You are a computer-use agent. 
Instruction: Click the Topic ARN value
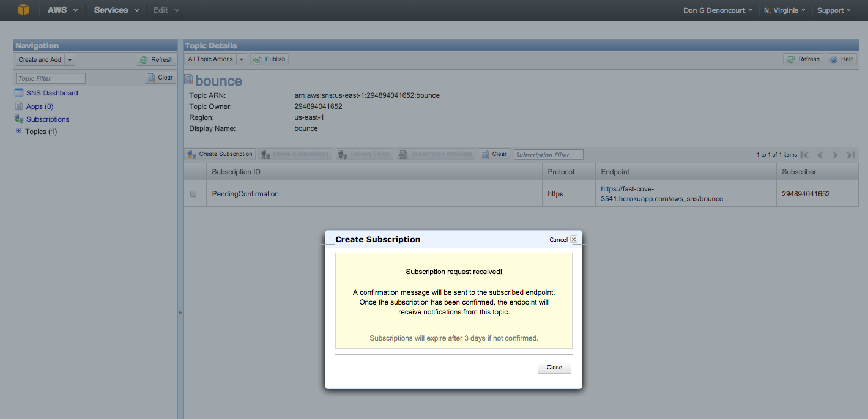[x=367, y=95]
